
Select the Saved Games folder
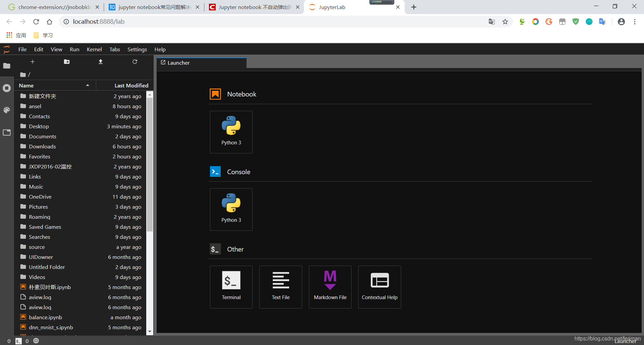[80, 227]
